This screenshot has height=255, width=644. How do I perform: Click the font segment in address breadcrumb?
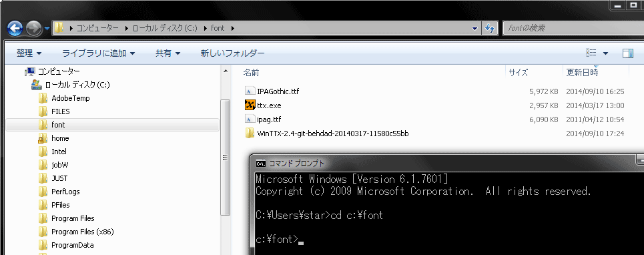218,28
